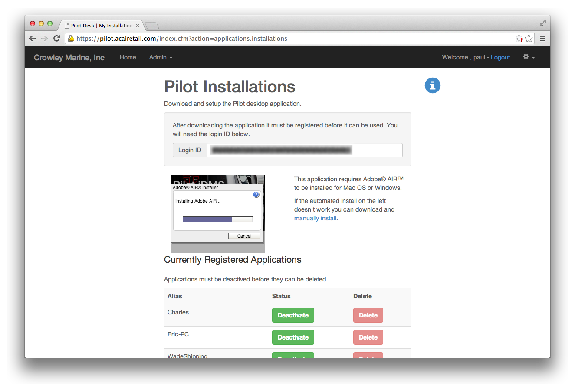This screenshot has height=392, width=575.
Task: Deactivate the Eric-PC application
Action: (x=293, y=337)
